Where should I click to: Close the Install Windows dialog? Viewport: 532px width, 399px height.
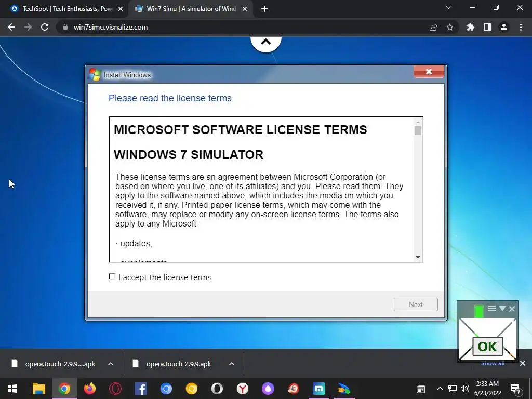[x=429, y=72]
